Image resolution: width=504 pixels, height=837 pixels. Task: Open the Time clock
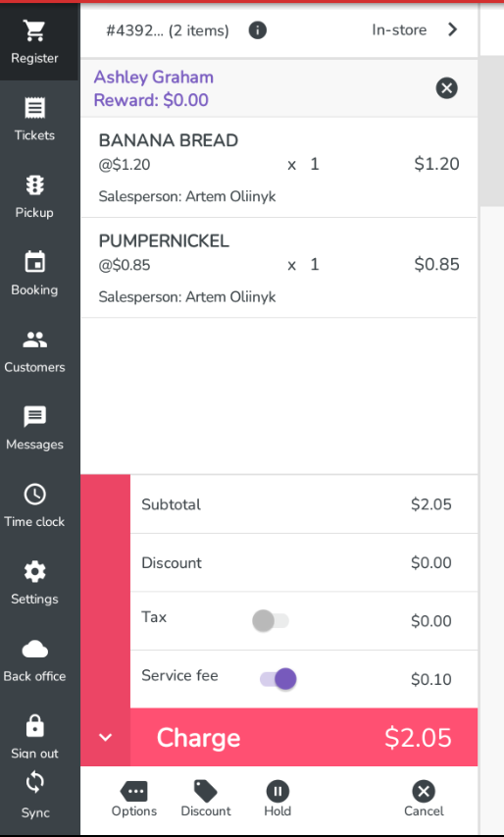click(34, 506)
